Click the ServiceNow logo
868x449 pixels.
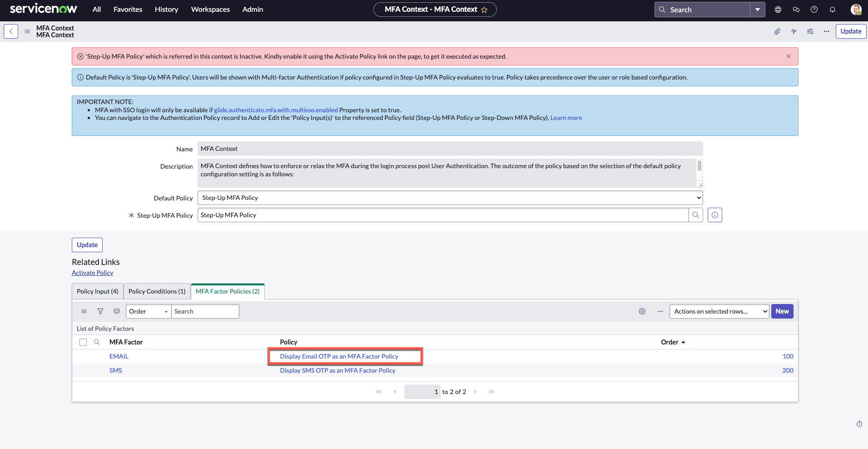pyautogui.click(x=44, y=9)
